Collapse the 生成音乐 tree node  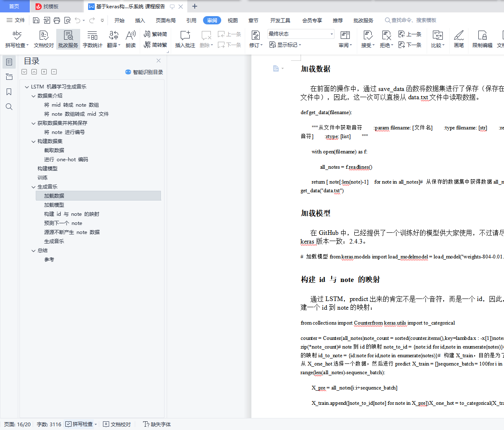[x=33, y=187]
